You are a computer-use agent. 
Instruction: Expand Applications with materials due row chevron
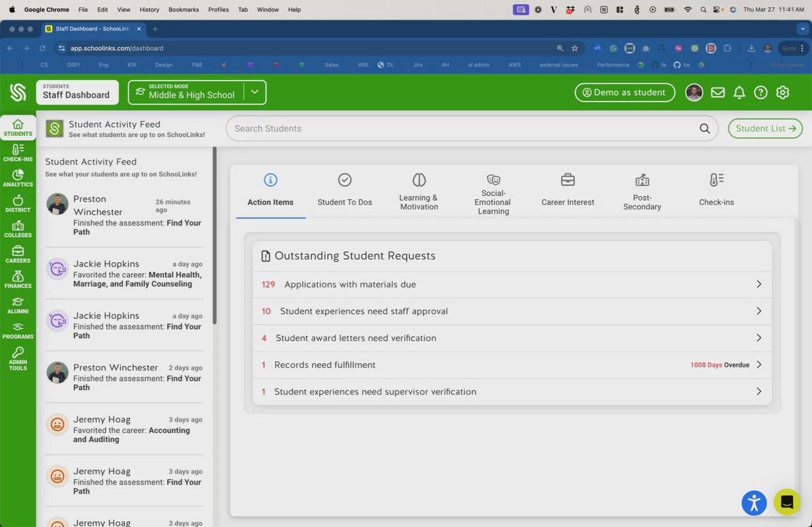click(759, 284)
